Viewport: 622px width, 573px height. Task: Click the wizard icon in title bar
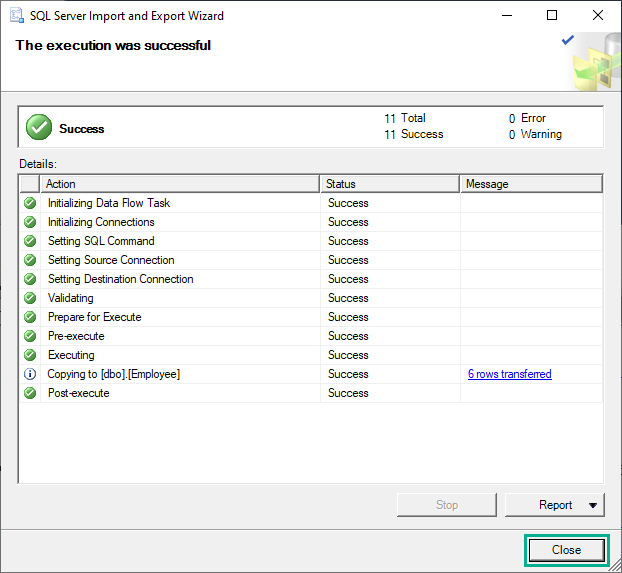click(17, 15)
